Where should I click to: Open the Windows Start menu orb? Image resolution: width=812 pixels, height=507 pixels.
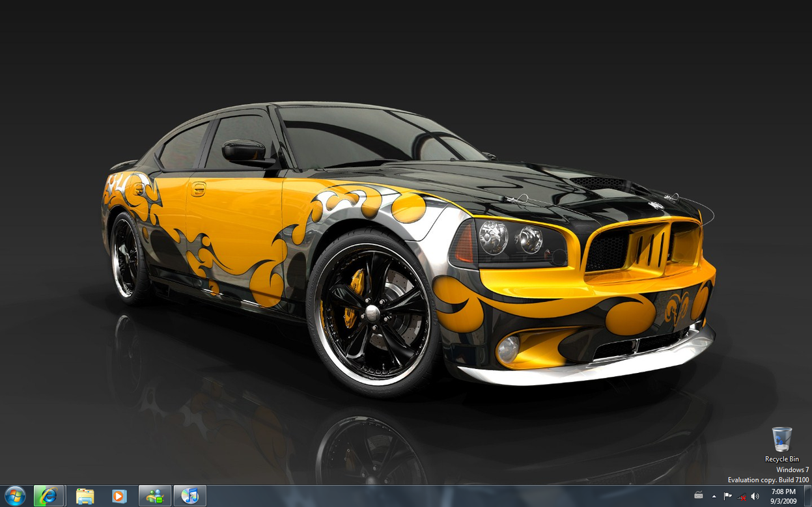(14, 496)
